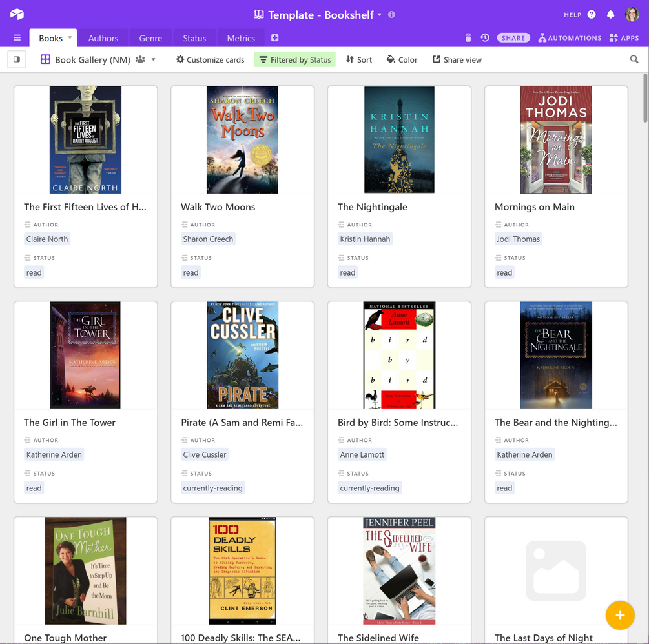This screenshot has height=644, width=649.
Task: Open the hamburger tables menu
Action: 17,38
